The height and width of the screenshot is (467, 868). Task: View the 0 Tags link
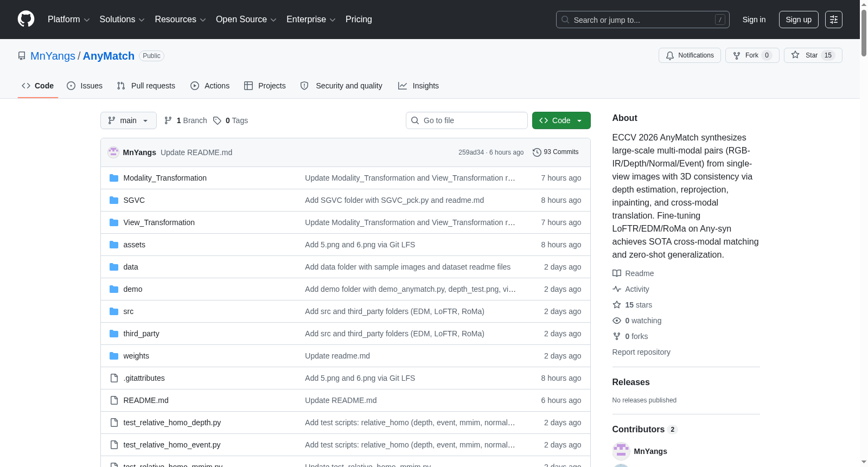(x=231, y=120)
